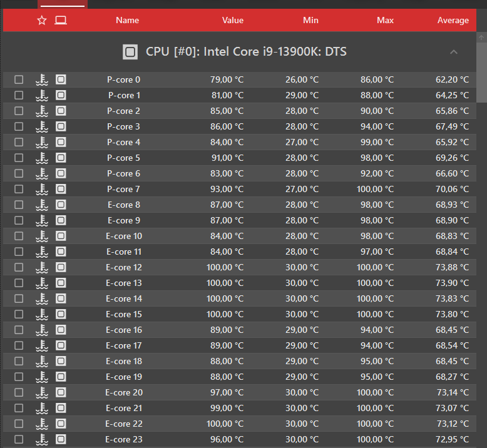Click the chip icon in the E-core 14 row
Image resolution: width=487 pixels, height=448 pixels.
[61, 298]
